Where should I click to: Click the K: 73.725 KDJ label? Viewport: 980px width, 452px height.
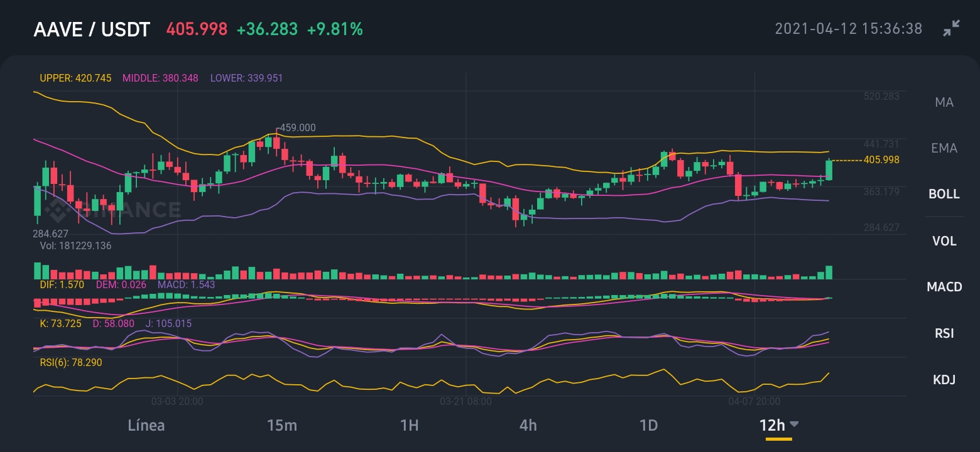coord(61,324)
